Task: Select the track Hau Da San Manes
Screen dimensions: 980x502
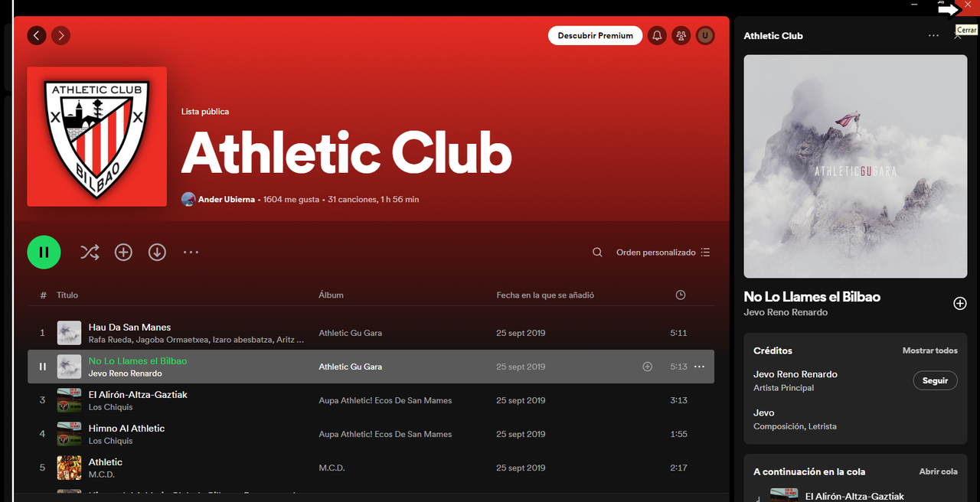Action: pyautogui.click(x=129, y=328)
